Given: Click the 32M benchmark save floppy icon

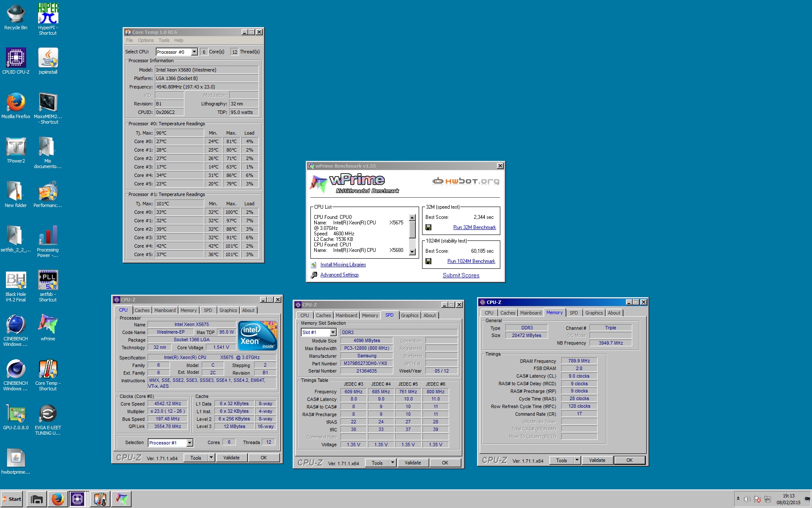Looking at the screenshot, I should [428, 227].
